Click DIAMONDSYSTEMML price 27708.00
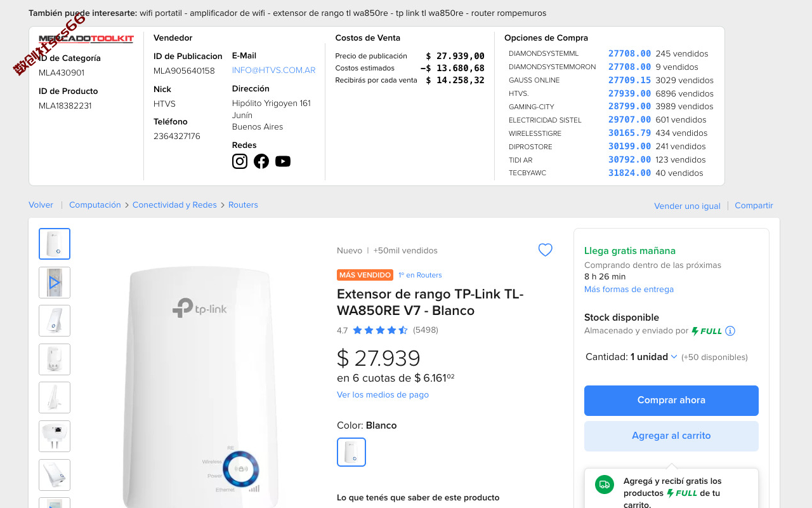812x508 pixels. click(x=629, y=54)
